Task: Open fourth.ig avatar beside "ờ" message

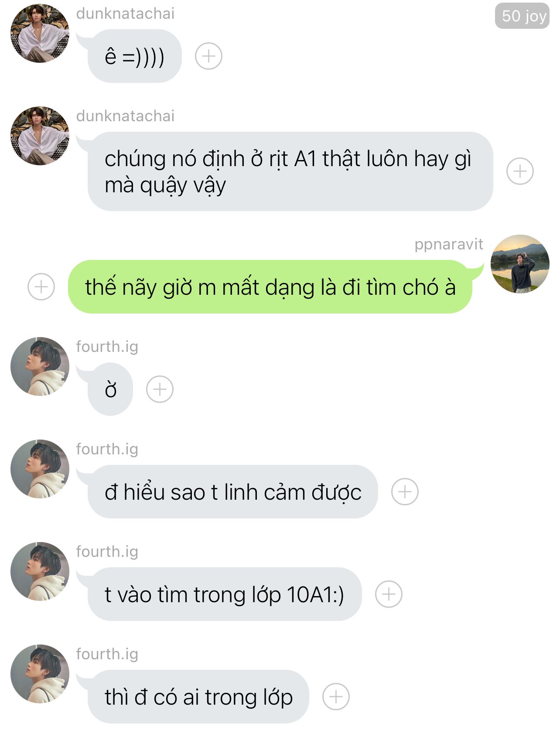Action: pos(40,366)
